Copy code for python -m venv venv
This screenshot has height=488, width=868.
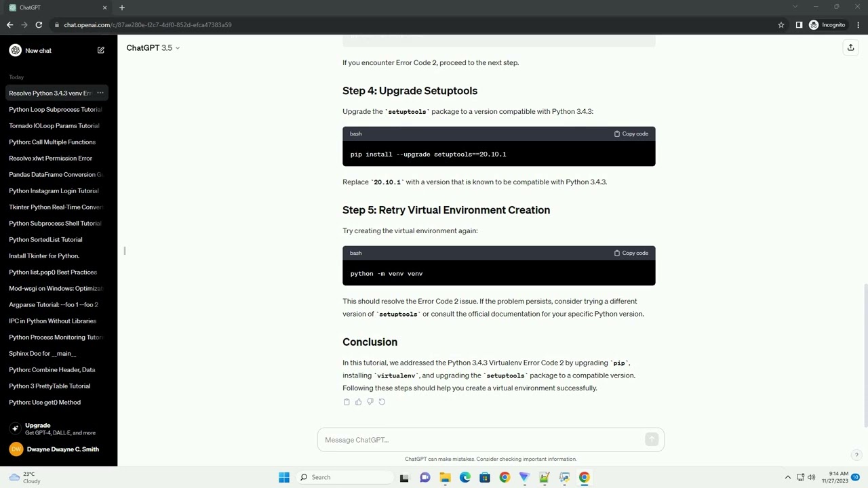coord(631,253)
